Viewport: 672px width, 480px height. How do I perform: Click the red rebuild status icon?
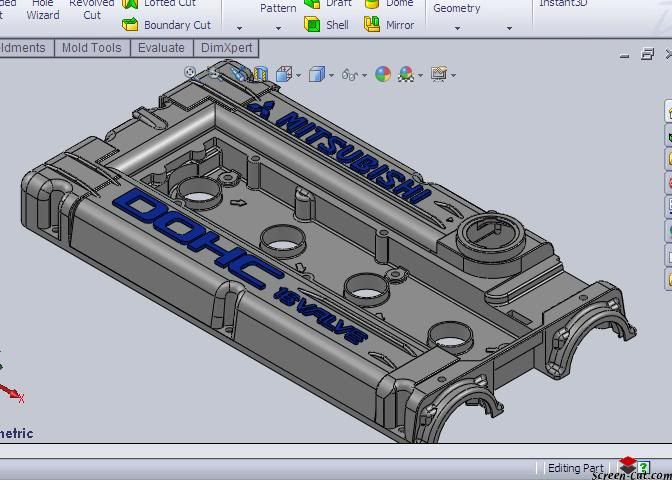click(x=627, y=465)
